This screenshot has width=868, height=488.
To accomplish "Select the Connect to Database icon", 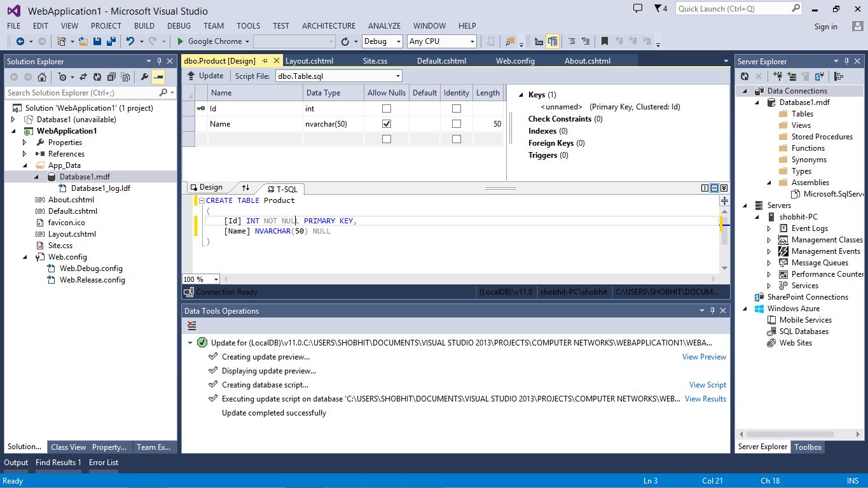I will pos(777,76).
